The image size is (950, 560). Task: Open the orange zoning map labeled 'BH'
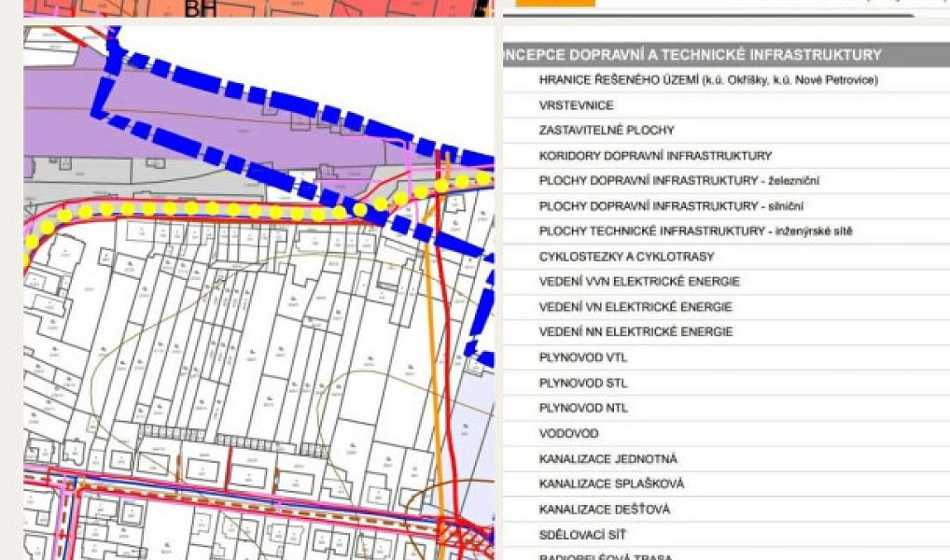point(258,7)
